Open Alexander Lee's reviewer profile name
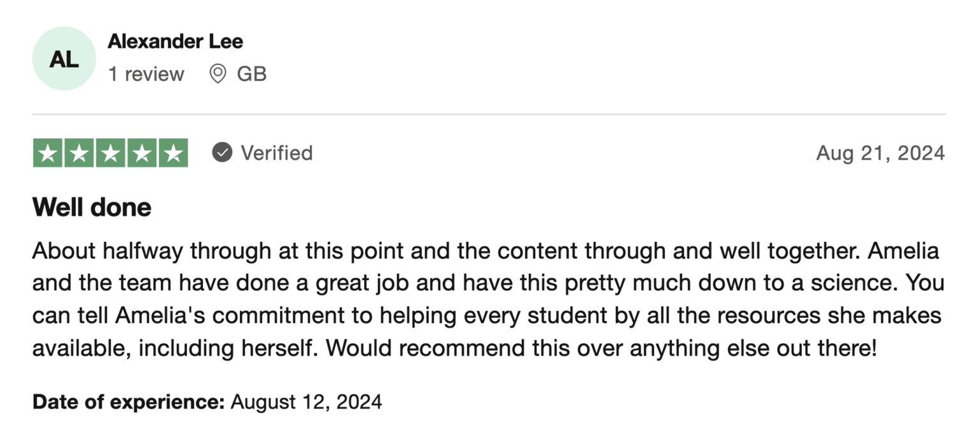This screenshot has width=980, height=434. click(x=175, y=41)
